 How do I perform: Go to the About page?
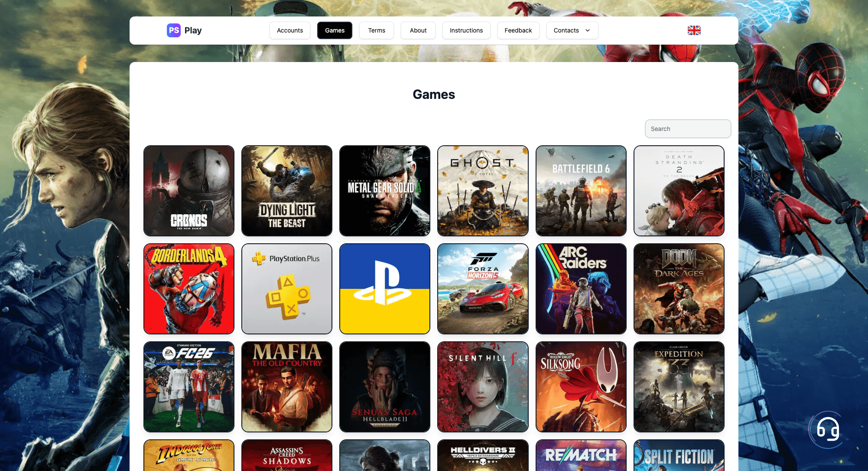click(418, 30)
